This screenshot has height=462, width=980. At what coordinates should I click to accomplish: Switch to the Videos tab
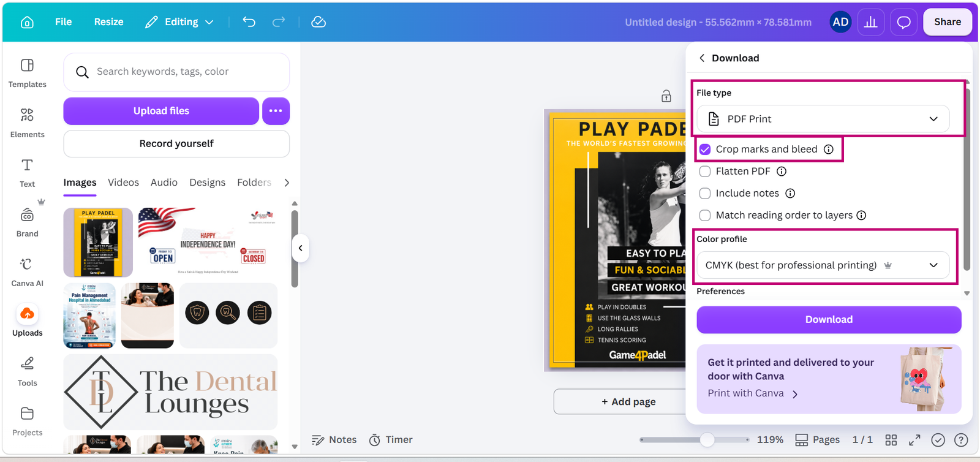pos(123,183)
